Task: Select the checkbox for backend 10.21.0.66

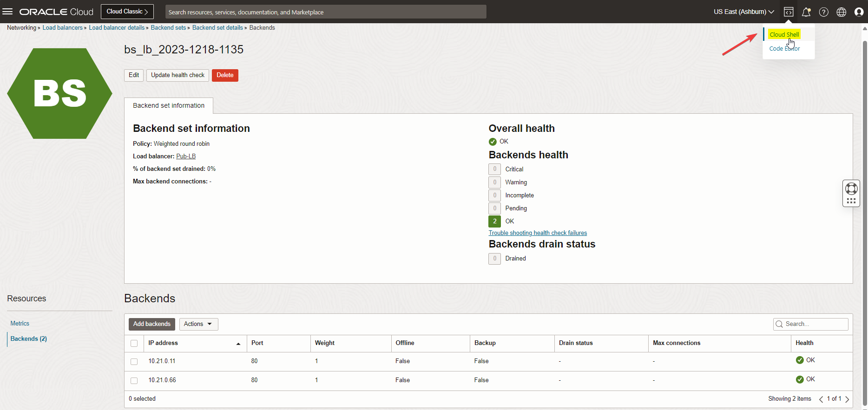Action: point(134,381)
